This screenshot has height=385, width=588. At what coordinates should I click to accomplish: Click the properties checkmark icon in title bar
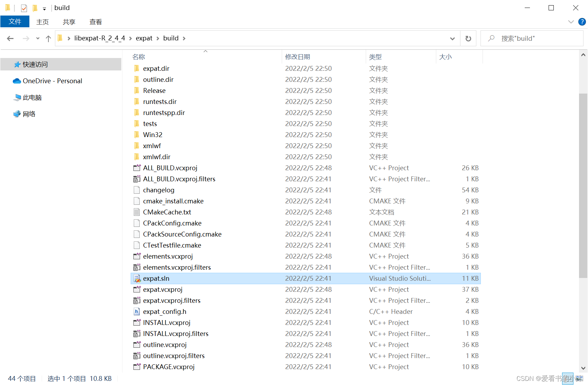pos(24,8)
